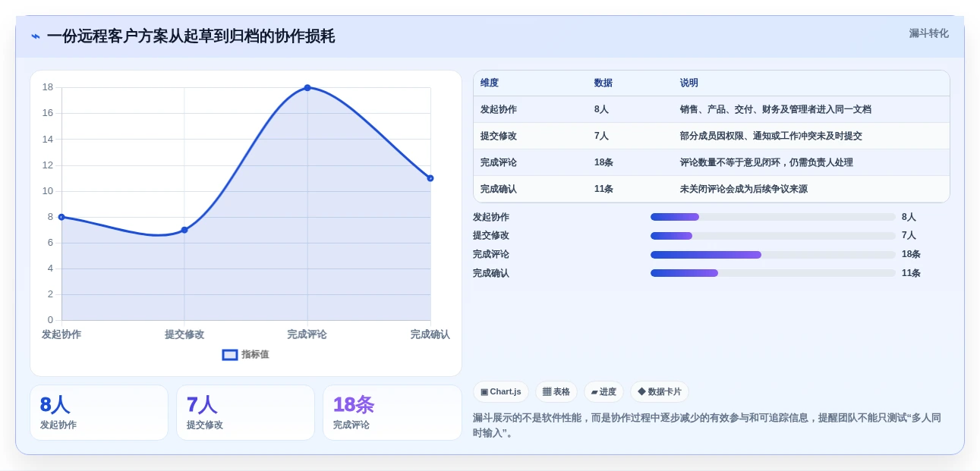Click the 完成确认 progress bar
Screen dimensions: 980x471
(x=773, y=273)
